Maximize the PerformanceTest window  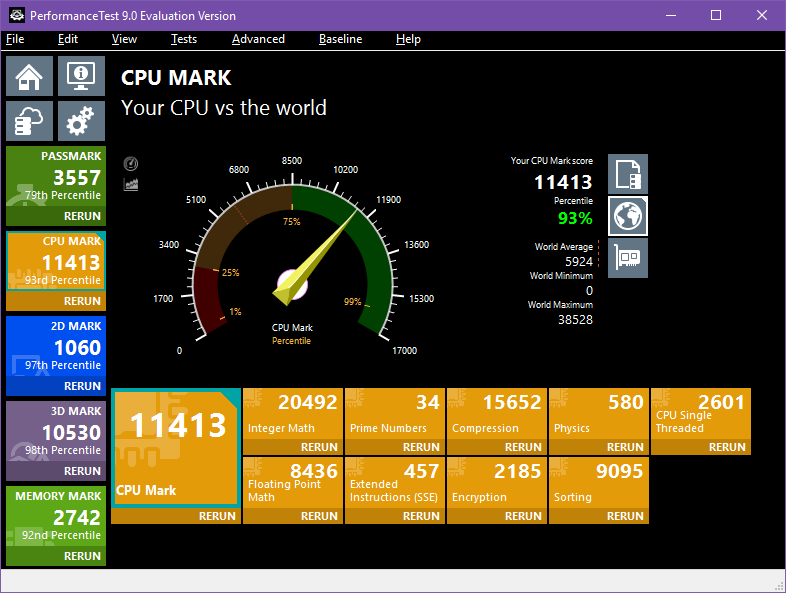click(716, 16)
